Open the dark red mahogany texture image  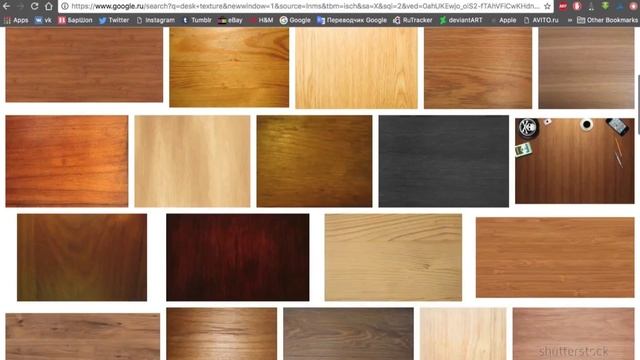pyautogui.click(x=238, y=257)
